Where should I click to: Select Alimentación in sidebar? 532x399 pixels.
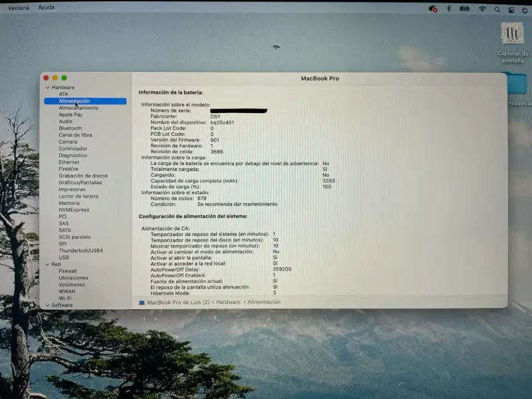85,101
